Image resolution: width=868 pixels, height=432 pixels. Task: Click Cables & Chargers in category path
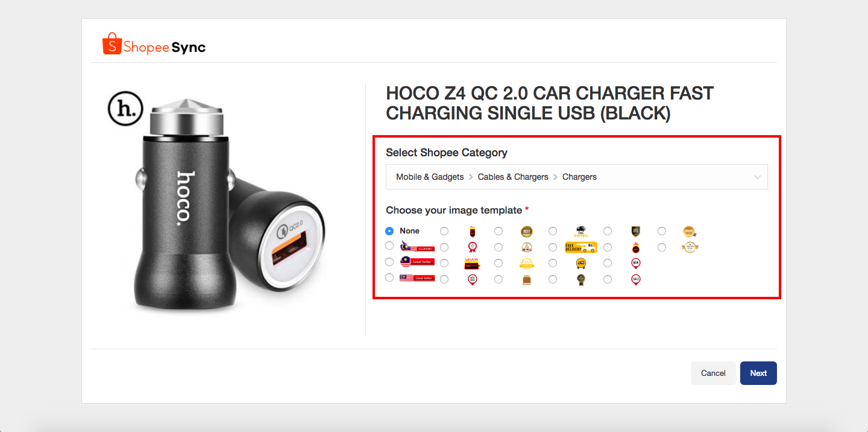point(513,177)
